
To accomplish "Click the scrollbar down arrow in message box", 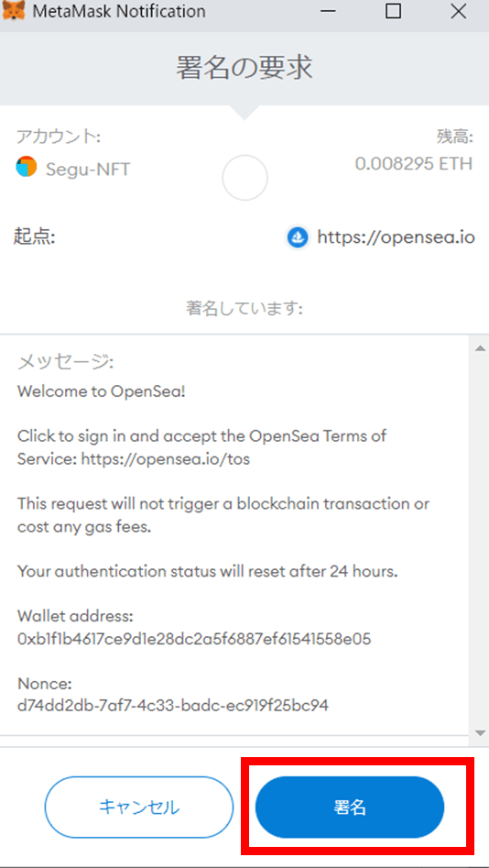I will click(480, 732).
